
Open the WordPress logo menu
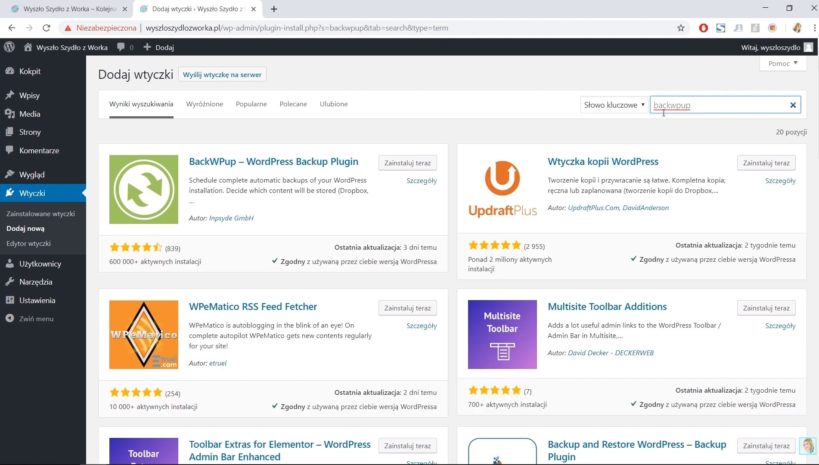(x=9, y=47)
